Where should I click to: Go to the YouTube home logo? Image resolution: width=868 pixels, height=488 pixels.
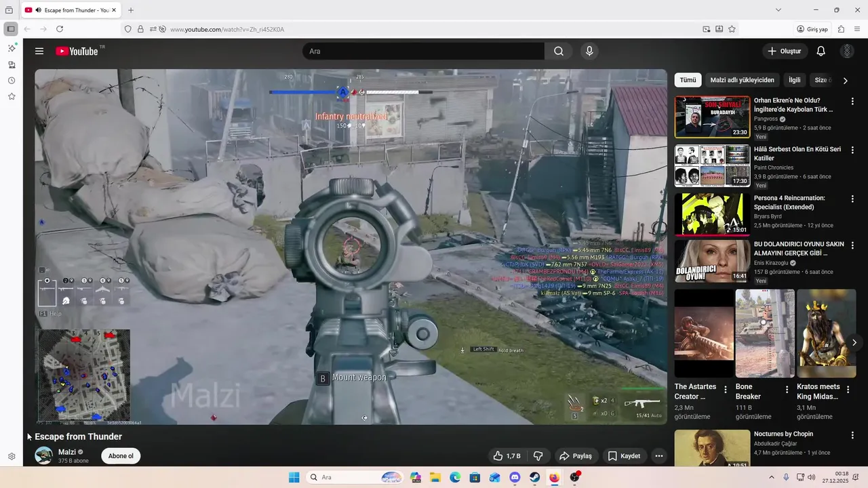pos(77,52)
